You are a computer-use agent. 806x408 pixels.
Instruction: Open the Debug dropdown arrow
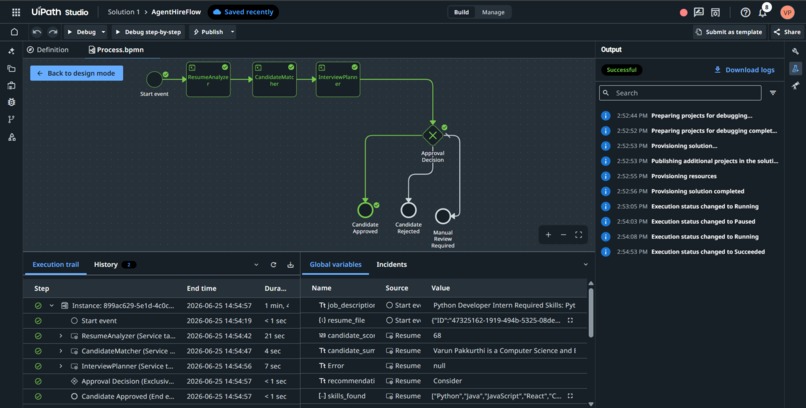click(103, 32)
